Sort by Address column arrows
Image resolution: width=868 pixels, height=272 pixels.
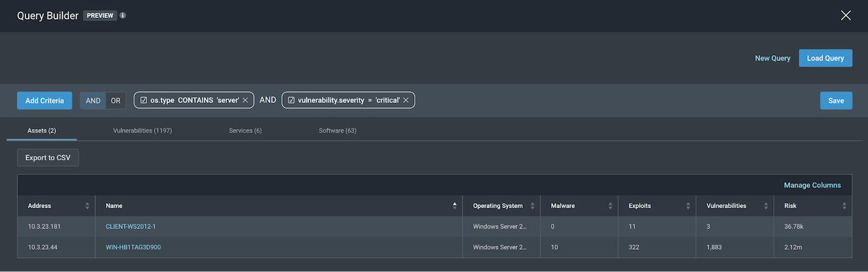click(x=87, y=206)
